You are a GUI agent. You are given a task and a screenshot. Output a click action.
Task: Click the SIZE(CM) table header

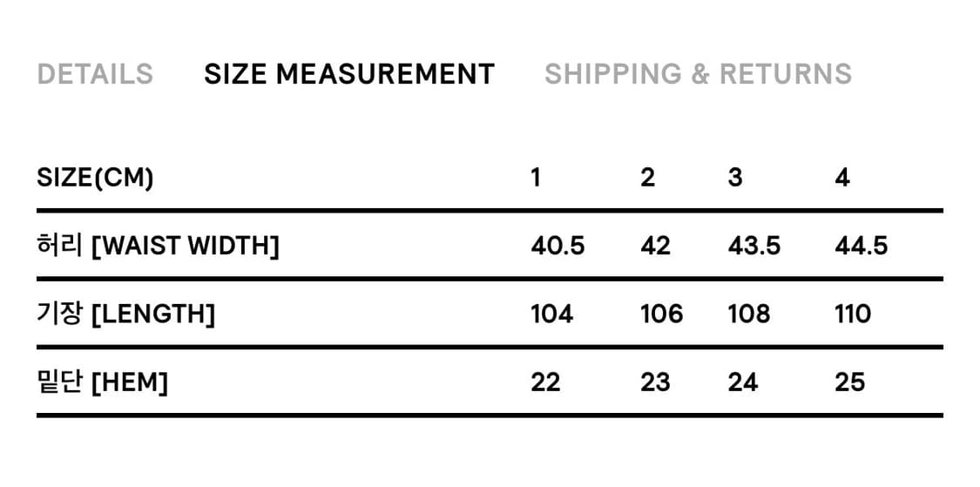[95, 178]
